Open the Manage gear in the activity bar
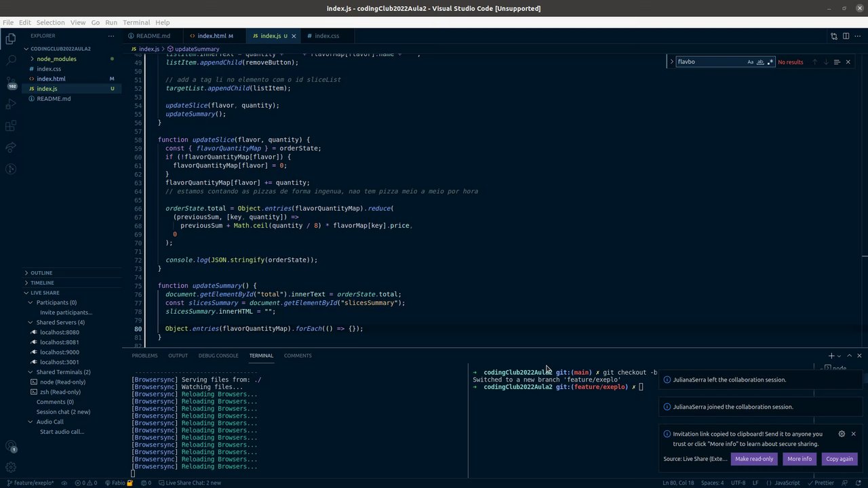Image resolution: width=868 pixels, height=488 pixels. pos(11,467)
